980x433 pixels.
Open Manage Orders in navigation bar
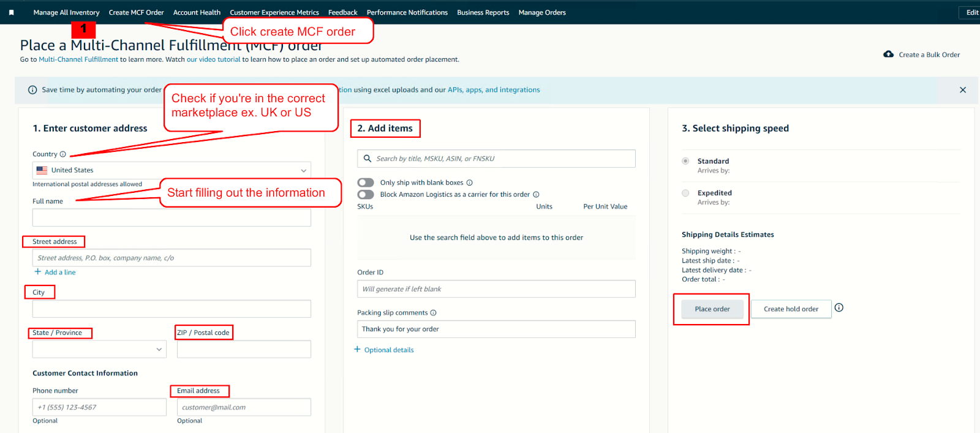(542, 12)
